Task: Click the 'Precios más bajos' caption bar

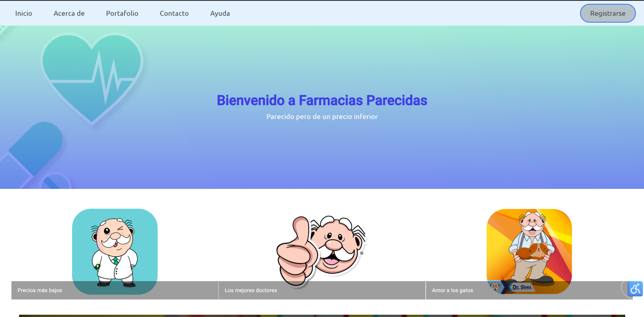Action: (40, 290)
